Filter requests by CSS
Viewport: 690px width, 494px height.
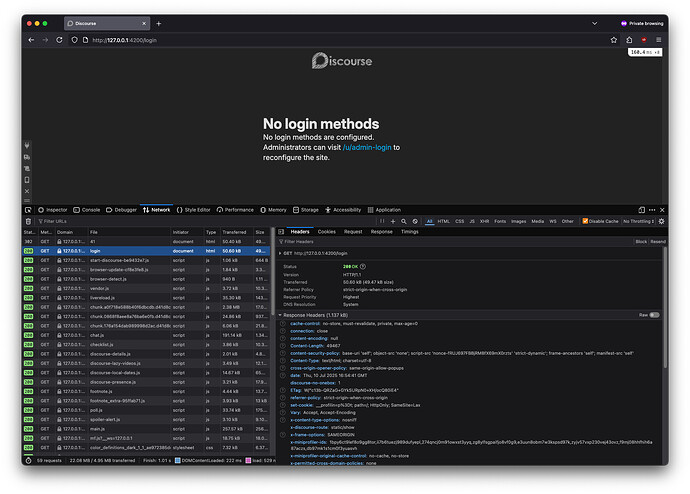tap(459, 221)
